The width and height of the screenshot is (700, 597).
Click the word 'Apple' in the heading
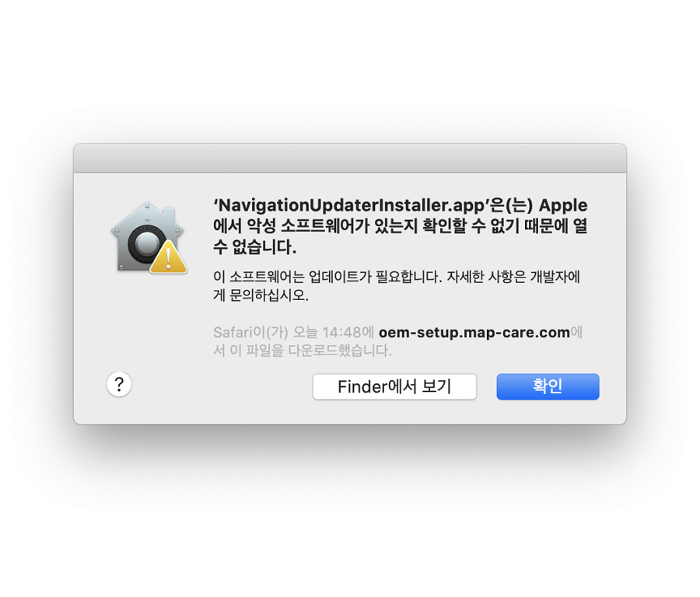coord(563,205)
